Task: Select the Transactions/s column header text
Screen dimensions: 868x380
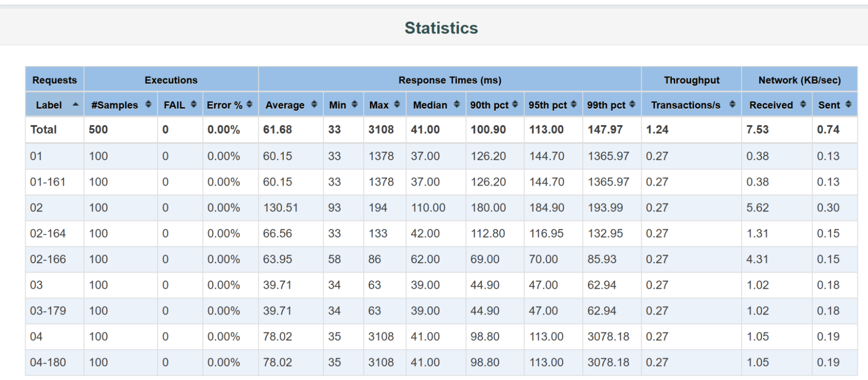Action: pos(686,105)
